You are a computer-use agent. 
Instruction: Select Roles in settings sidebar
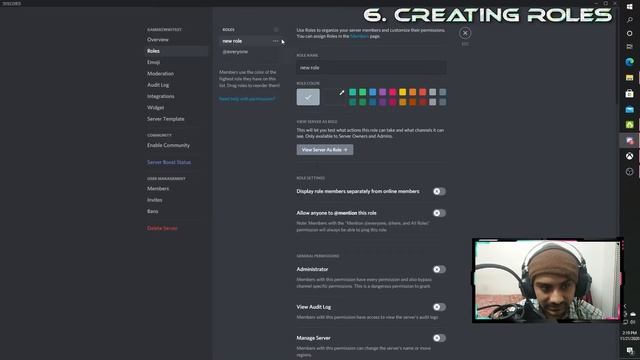tap(177, 51)
